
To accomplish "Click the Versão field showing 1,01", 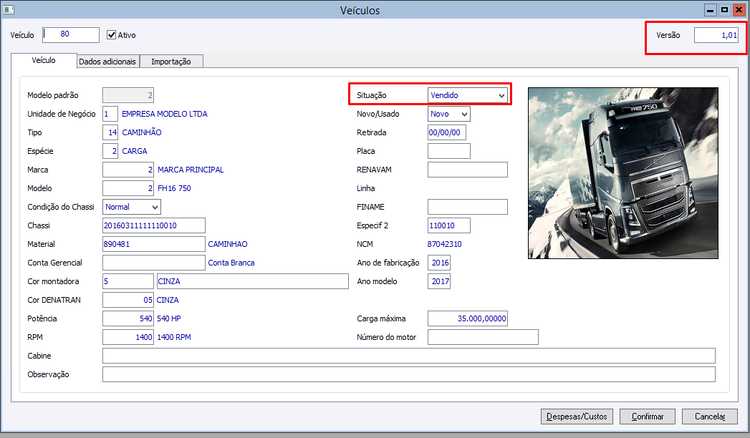I will tap(716, 35).
